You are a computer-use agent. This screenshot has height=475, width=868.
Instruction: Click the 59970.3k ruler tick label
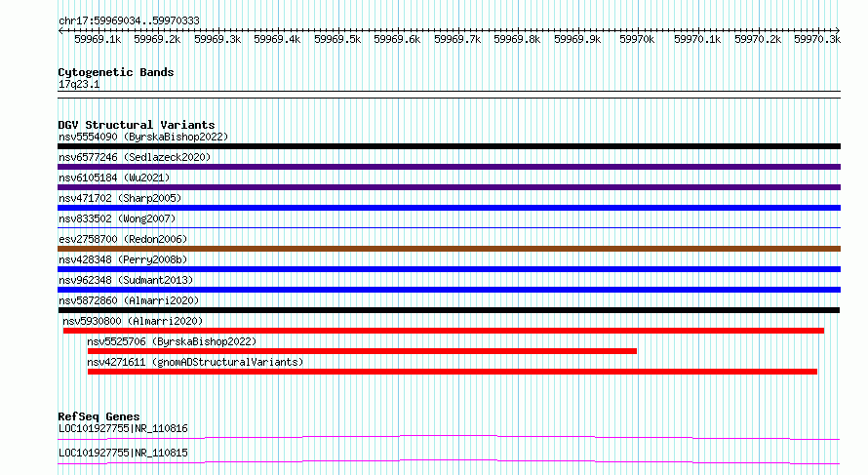[817, 39]
